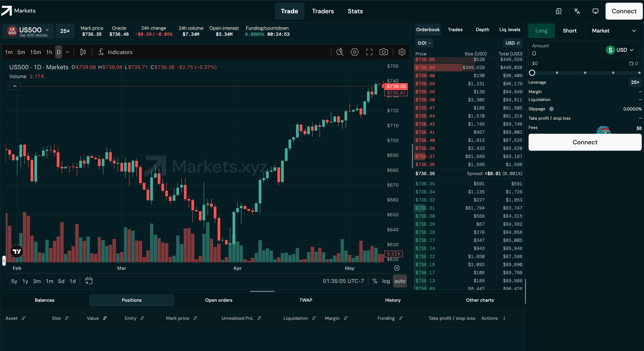
Task: Click the price scale settings icon below axis
Action: pyautogui.click(x=397, y=268)
